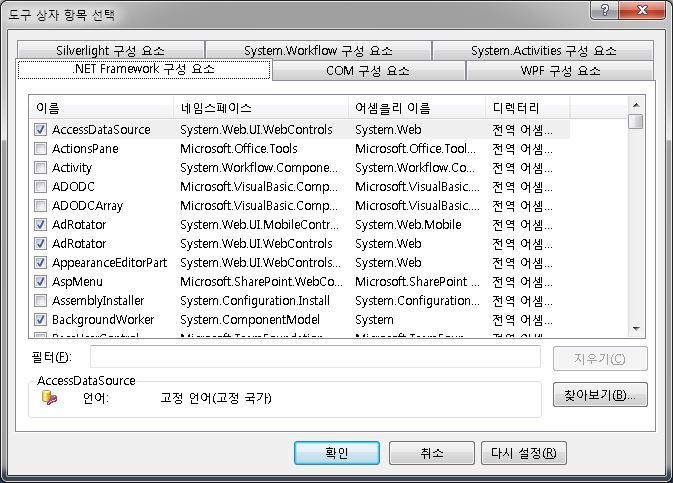Image resolution: width=673 pixels, height=483 pixels.
Task: Check the ActionsPane checkbox
Action: point(40,149)
